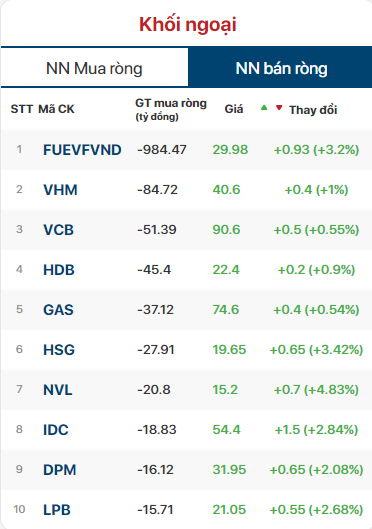Select the HDB ticker
Viewport: 372px width, 529px height.
pyautogui.click(x=59, y=270)
